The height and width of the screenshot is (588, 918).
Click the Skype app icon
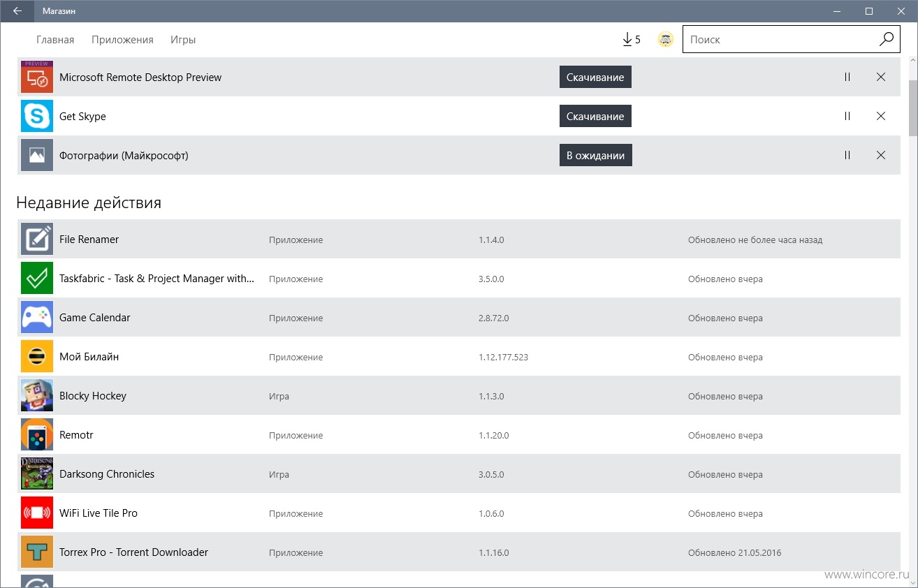tap(37, 116)
